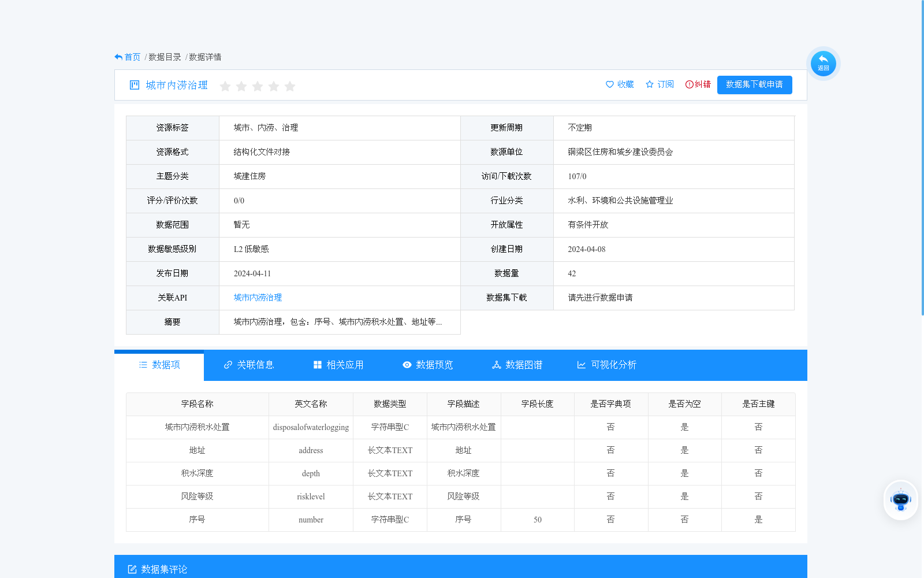Click the depth field cell

(311, 473)
